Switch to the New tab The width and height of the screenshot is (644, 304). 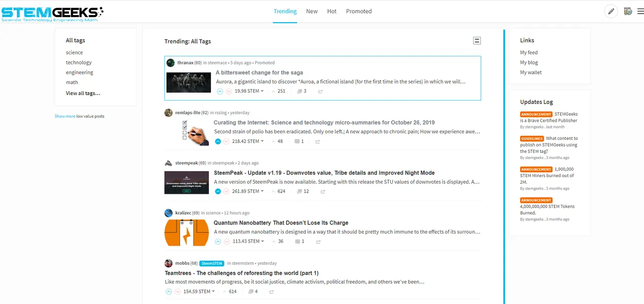pyautogui.click(x=312, y=11)
